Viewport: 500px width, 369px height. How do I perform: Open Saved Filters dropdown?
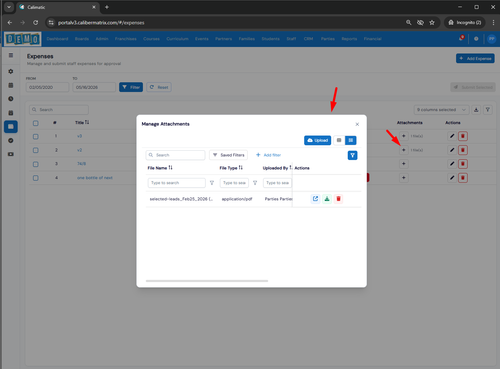[229, 155]
